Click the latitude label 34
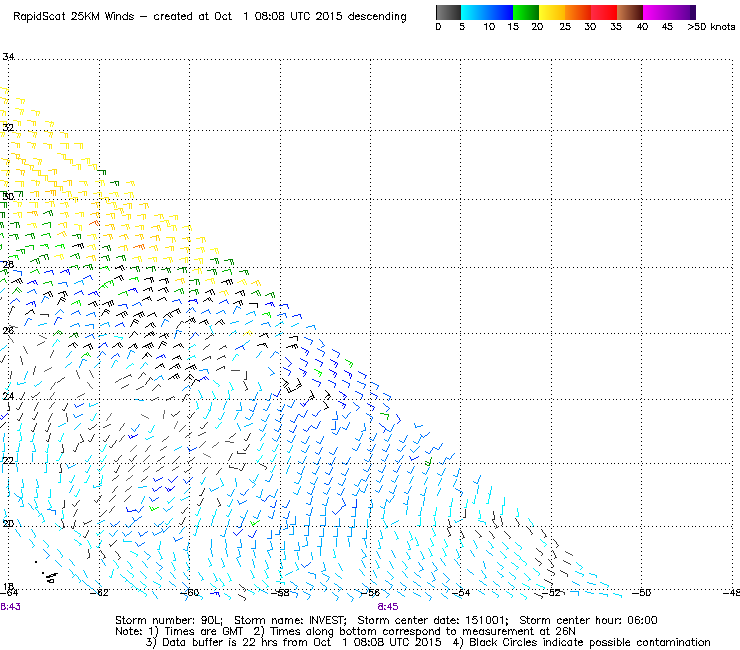740x650 pixels. (x=8, y=57)
